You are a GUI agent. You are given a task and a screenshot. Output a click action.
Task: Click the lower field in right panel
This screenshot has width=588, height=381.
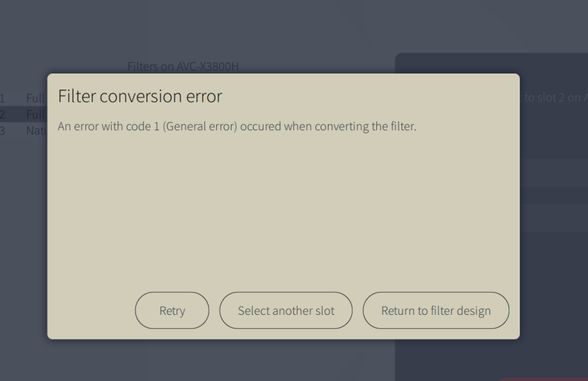tap(553, 218)
